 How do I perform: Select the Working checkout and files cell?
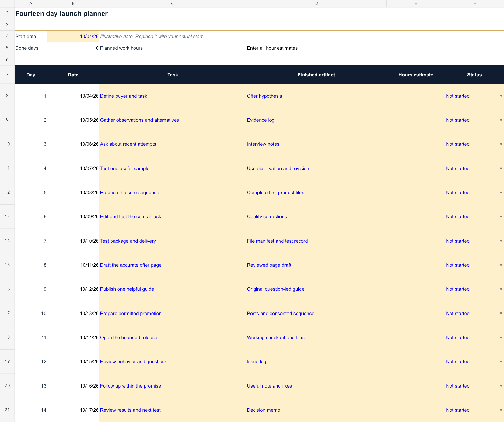coord(316,338)
